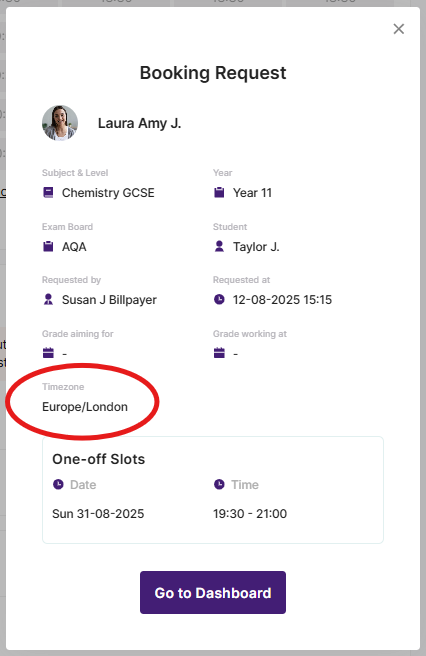This screenshot has height=656, width=426.
Task: Go to Dashboard
Action: click(213, 592)
